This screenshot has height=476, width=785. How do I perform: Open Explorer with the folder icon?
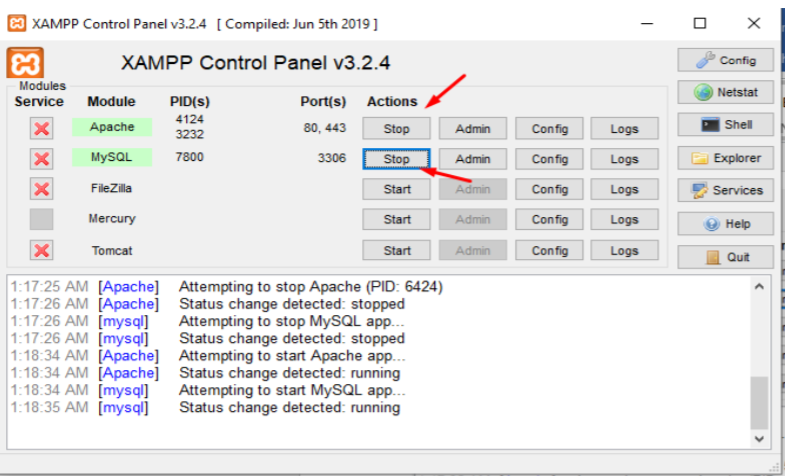click(725, 158)
